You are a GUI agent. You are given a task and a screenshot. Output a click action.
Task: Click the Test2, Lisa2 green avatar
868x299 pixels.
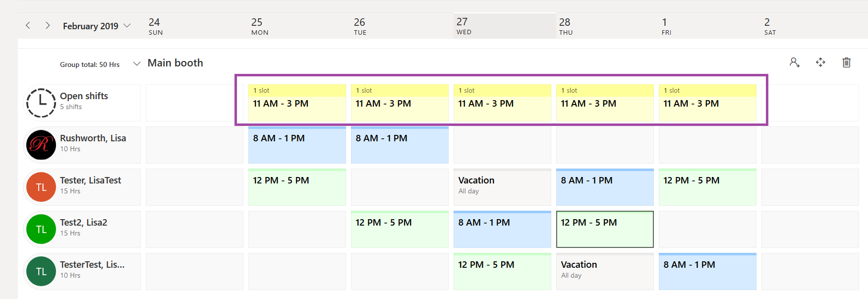pos(41,229)
